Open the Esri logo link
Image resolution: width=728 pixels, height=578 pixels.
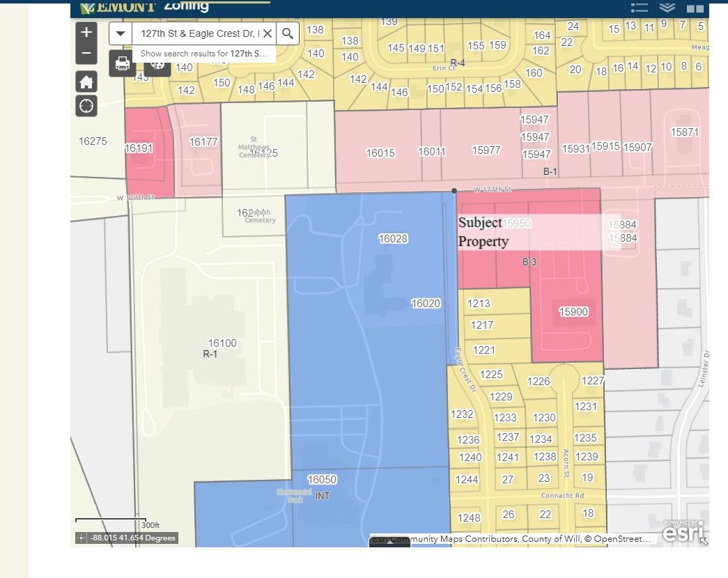point(682,533)
